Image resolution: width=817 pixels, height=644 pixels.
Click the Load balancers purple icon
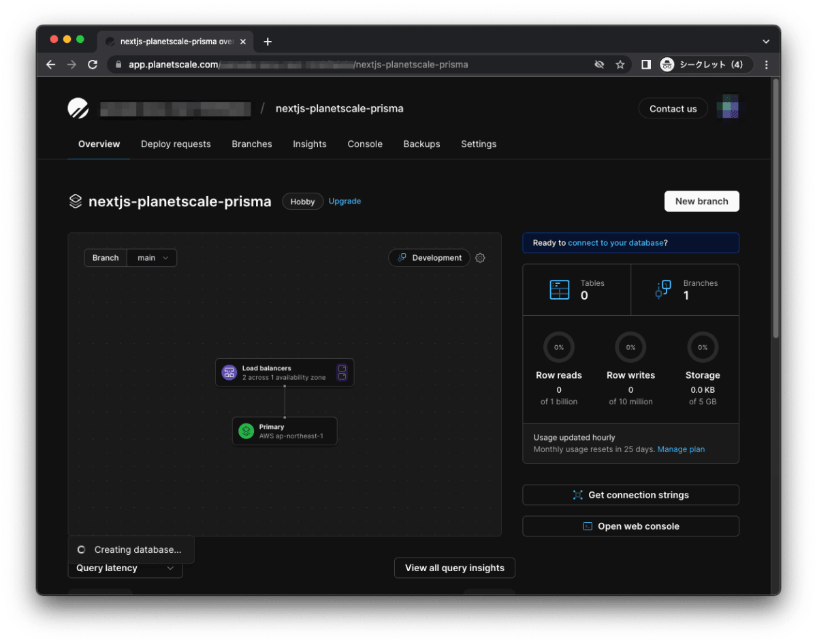pos(229,372)
